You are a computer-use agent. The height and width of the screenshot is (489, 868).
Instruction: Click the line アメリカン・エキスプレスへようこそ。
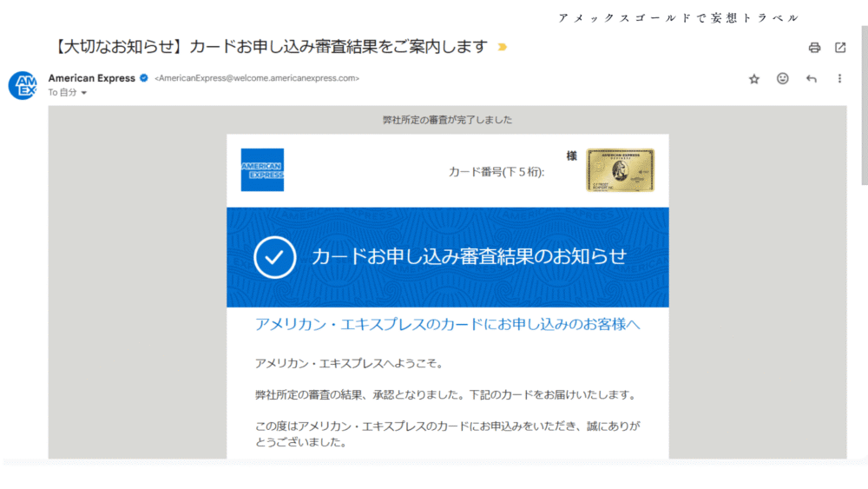click(350, 363)
